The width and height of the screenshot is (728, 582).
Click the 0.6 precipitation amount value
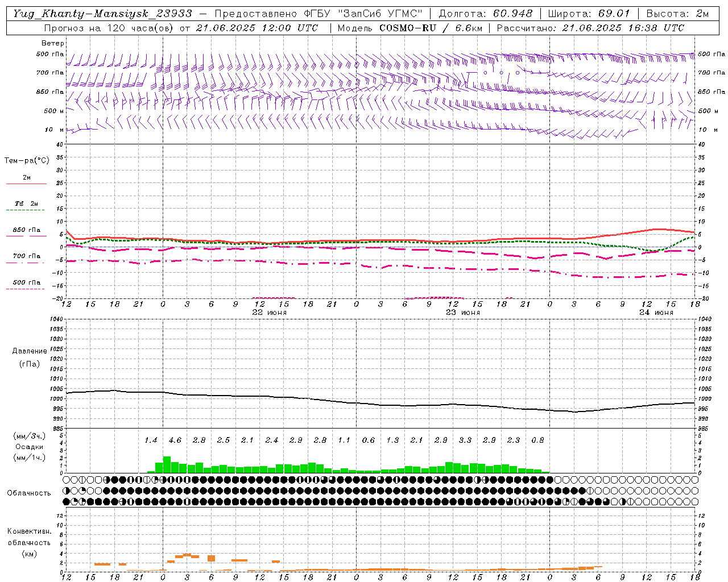[x=369, y=440]
